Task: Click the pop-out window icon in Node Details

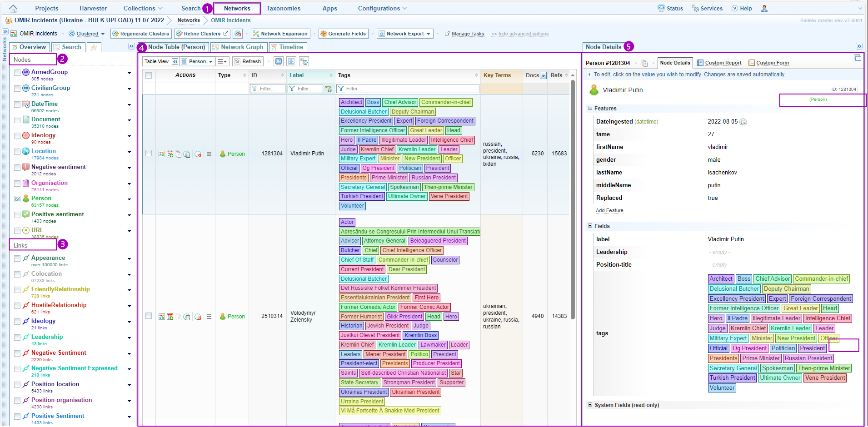Action: pos(858,58)
